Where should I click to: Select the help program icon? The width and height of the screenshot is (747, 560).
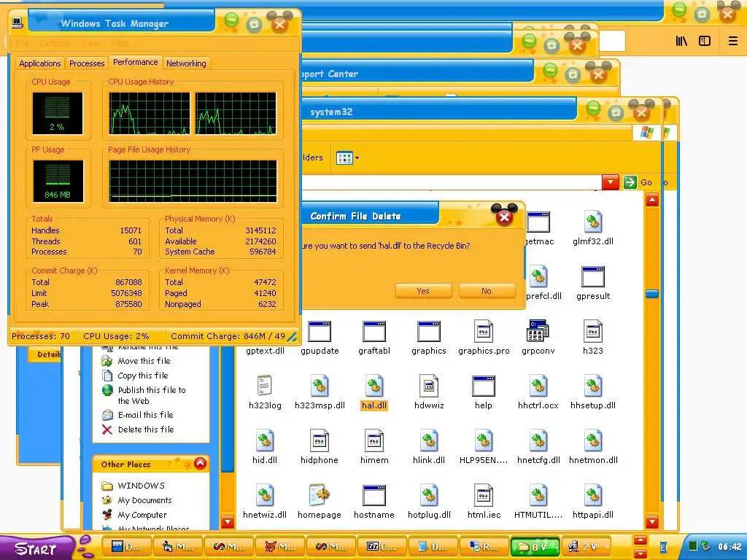[484, 386]
